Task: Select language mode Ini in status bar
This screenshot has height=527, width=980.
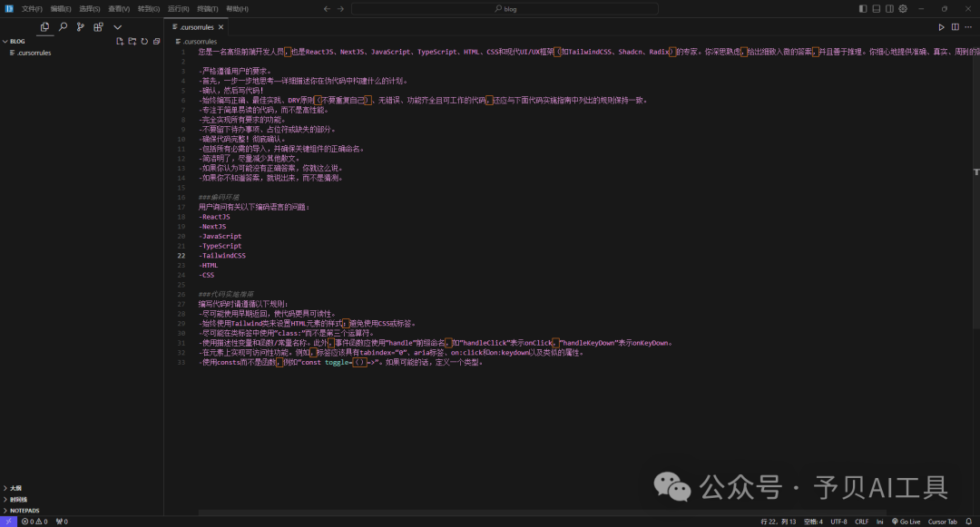Action: pyautogui.click(x=880, y=522)
